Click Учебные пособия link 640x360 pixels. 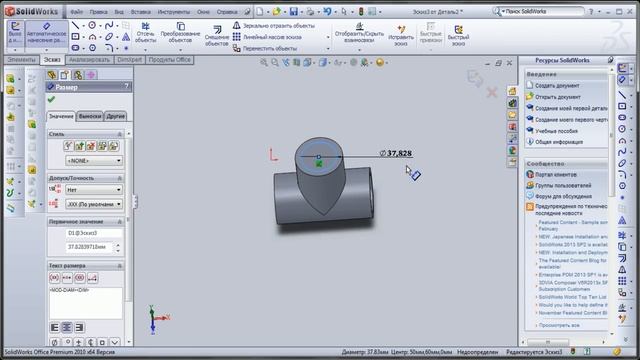[x=556, y=131]
